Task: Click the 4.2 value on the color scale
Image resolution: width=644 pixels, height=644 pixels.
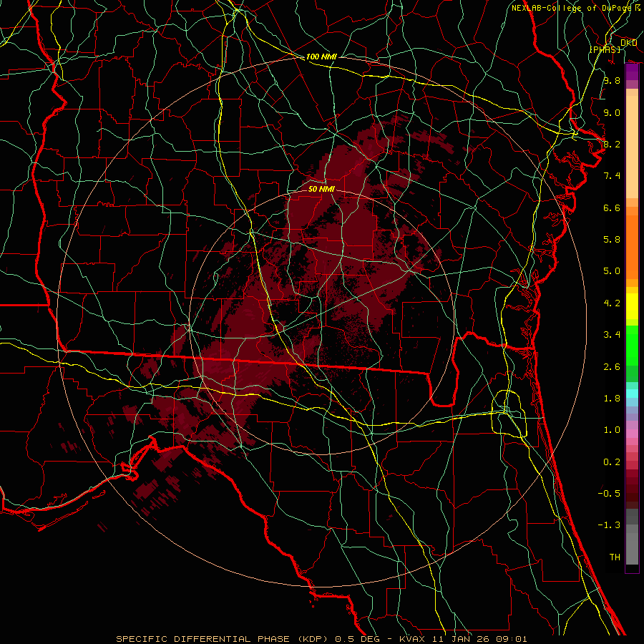Action: [x=612, y=303]
